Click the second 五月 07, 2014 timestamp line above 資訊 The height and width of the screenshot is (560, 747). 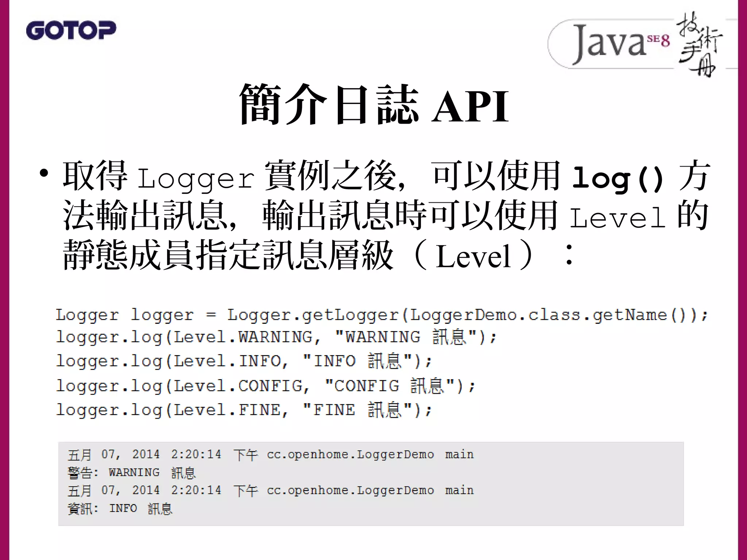[x=271, y=490]
